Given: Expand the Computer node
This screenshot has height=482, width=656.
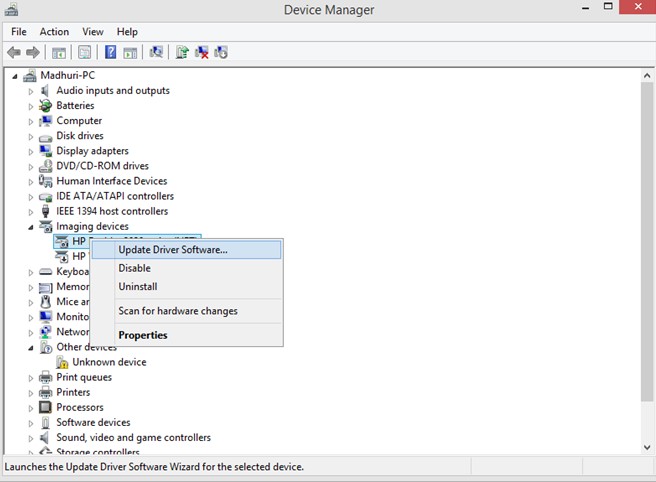Looking at the screenshot, I should coord(31,121).
